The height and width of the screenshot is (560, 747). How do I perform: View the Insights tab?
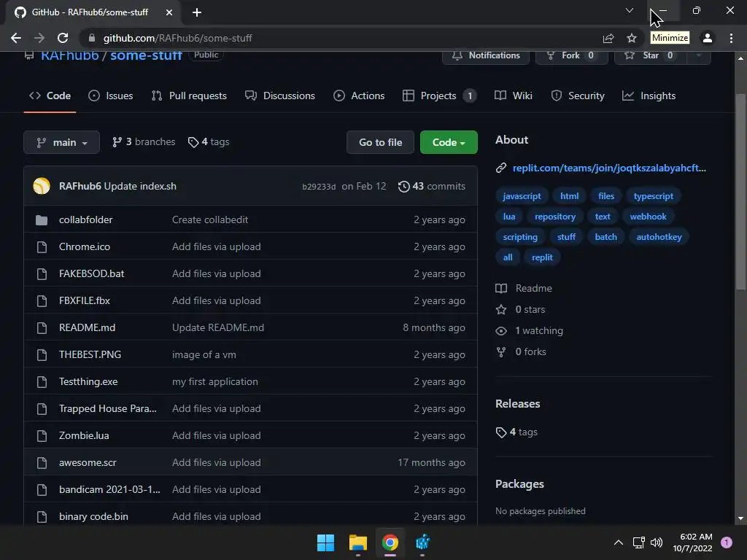(x=649, y=96)
